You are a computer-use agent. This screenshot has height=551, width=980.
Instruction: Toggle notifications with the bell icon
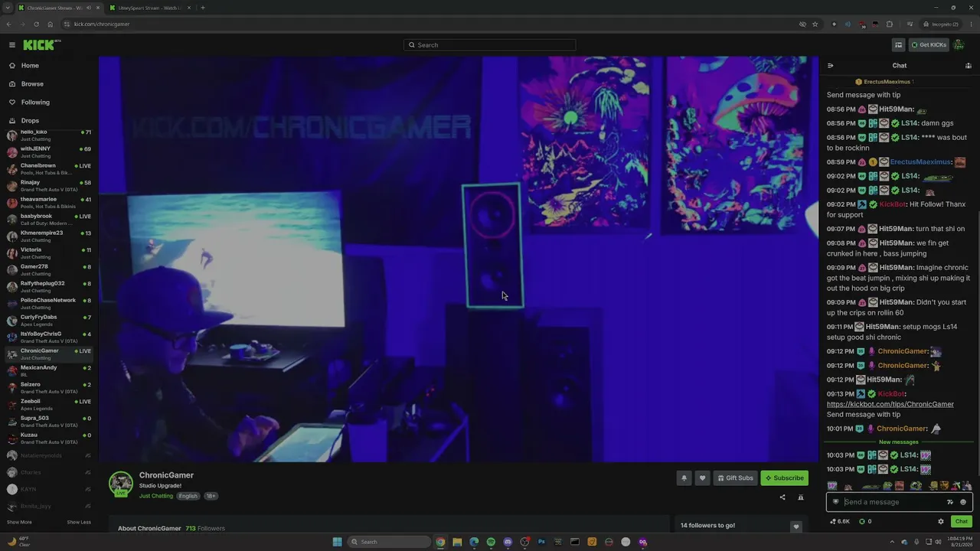(x=684, y=478)
